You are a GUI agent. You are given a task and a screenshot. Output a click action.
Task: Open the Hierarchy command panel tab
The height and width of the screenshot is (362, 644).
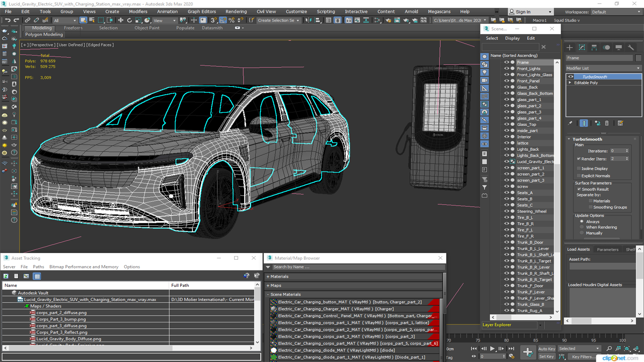click(594, 48)
